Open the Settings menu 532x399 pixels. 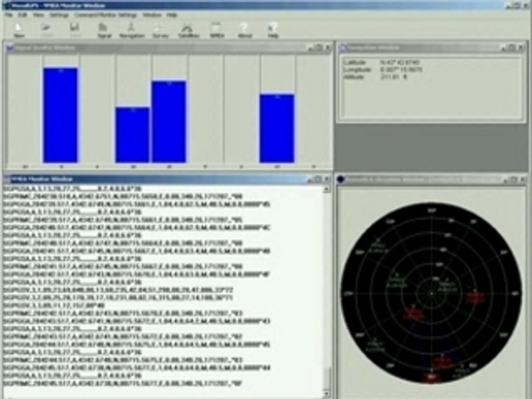coord(59,15)
